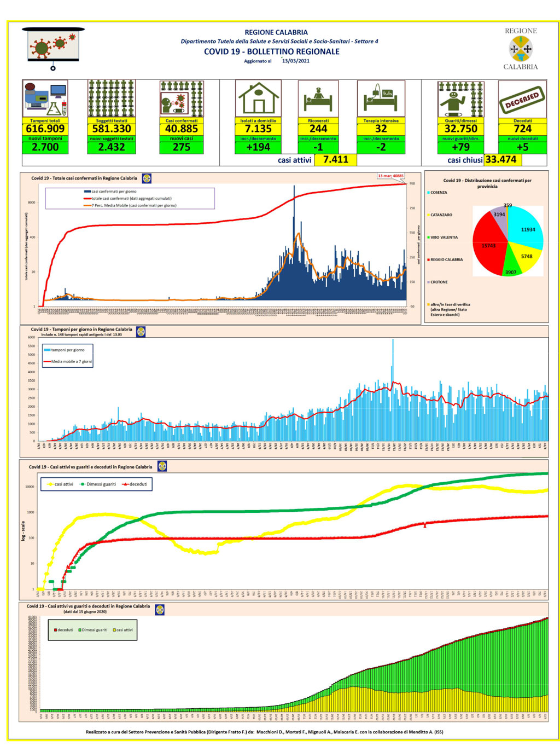Click the REGIONE CALABRIA header title
Image resolution: width=560 pixels, height=746 pixels.
pyautogui.click(x=276, y=33)
